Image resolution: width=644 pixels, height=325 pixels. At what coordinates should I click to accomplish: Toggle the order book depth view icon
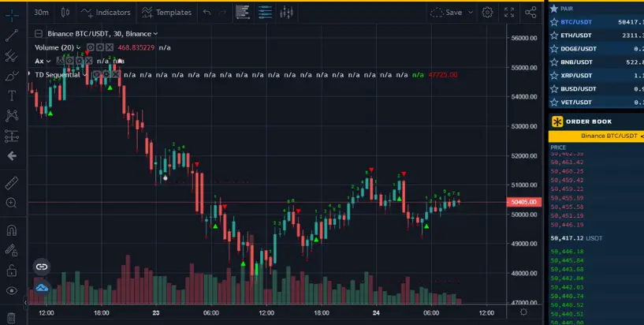tap(243, 13)
